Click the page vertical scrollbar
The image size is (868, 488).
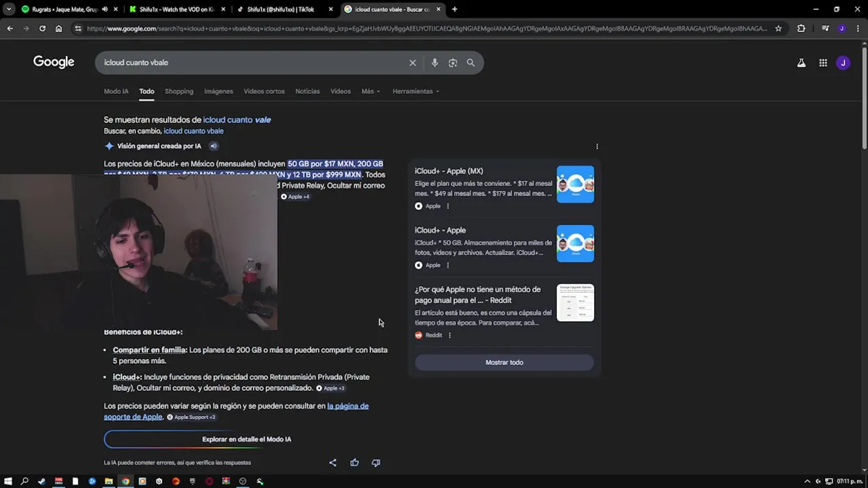(864, 98)
